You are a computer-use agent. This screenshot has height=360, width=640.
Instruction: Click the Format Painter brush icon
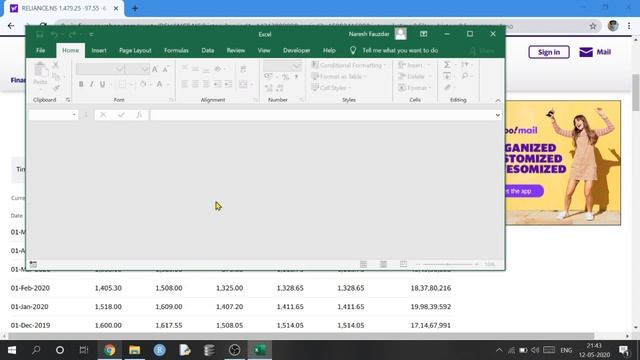coord(56,87)
